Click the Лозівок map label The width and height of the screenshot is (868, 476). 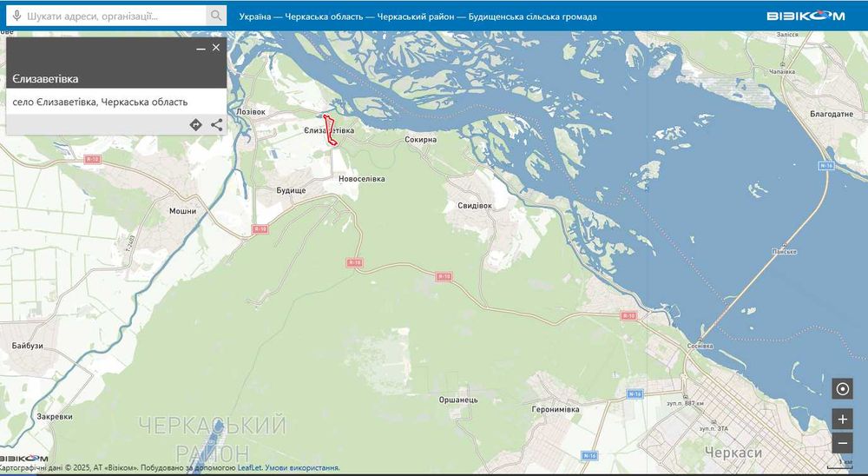coord(251,112)
